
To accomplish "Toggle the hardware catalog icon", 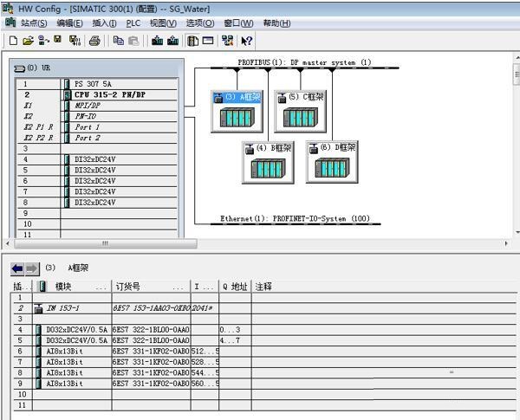I will click(193, 41).
